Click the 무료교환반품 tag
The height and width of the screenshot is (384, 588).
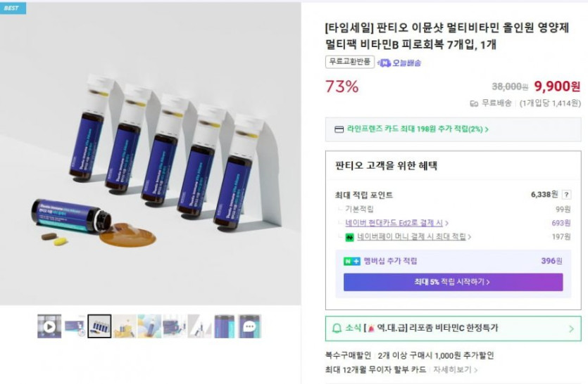coord(349,62)
